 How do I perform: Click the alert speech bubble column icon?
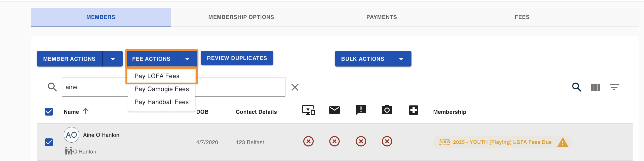point(361,110)
